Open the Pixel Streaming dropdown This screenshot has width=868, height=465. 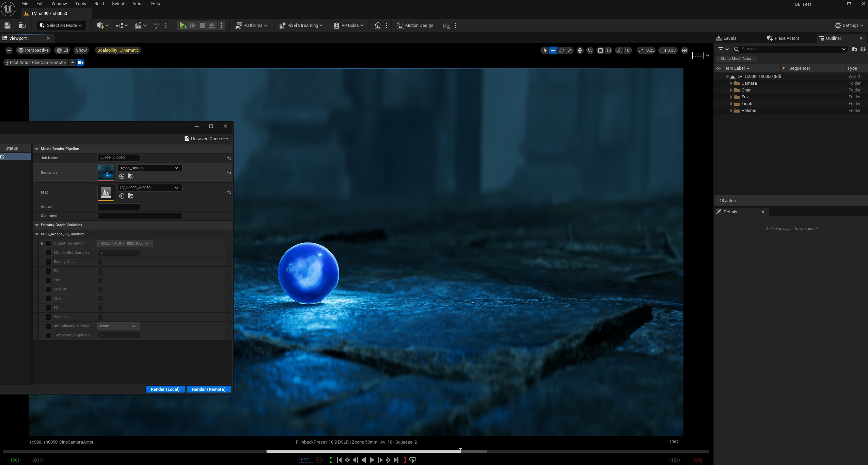301,26
